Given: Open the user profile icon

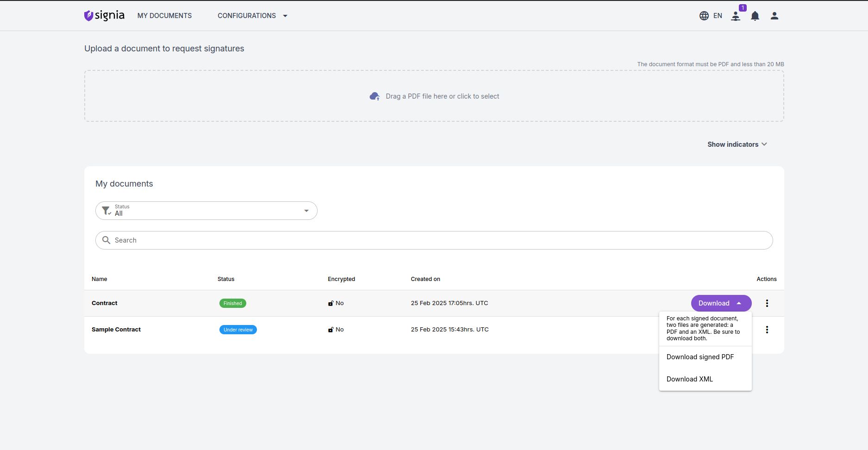Looking at the screenshot, I should click(774, 16).
